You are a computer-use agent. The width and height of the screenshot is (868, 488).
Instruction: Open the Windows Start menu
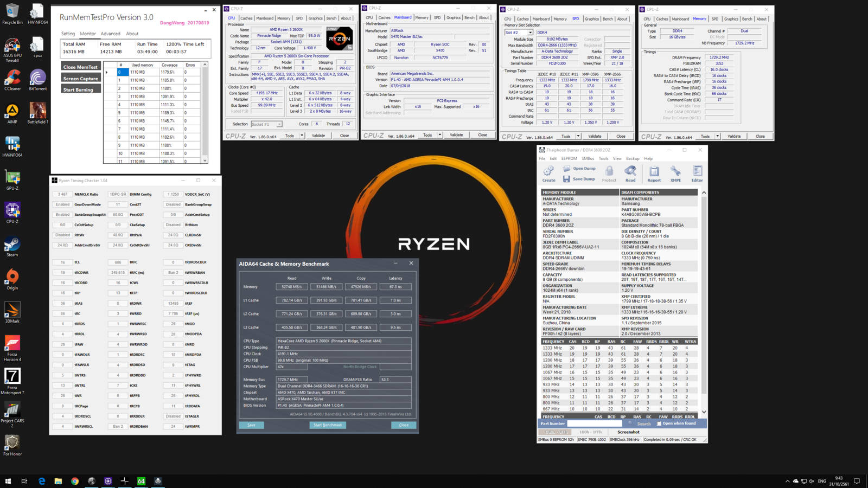(8, 481)
